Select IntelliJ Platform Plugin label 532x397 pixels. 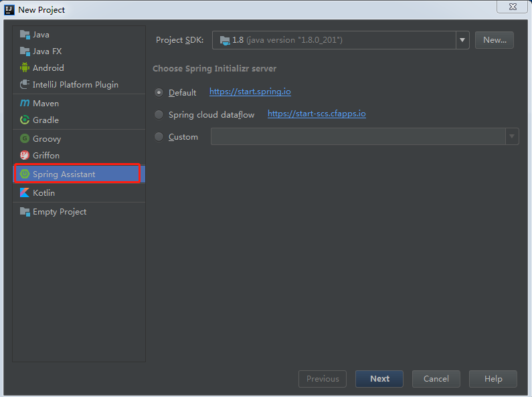coord(76,85)
